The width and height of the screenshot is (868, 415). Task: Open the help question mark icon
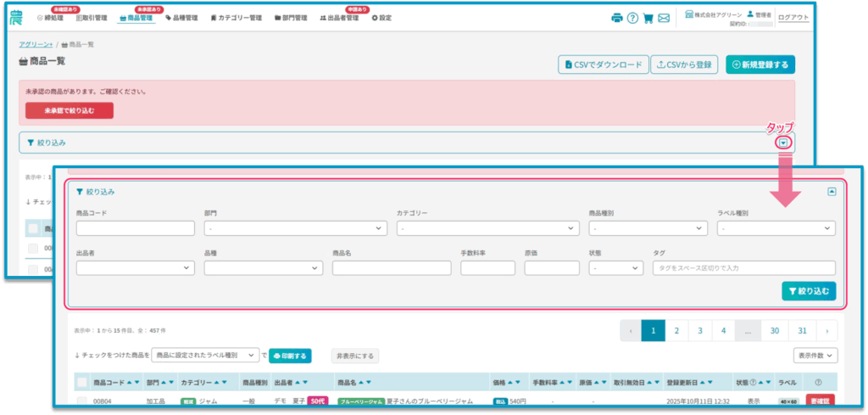(x=632, y=18)
